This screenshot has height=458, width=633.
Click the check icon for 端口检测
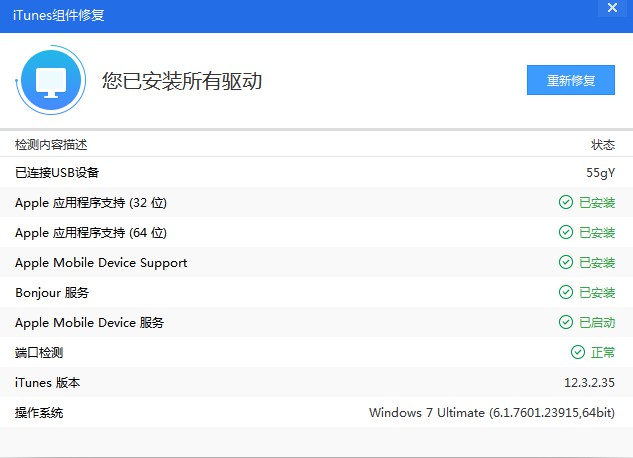coord(578,352)
